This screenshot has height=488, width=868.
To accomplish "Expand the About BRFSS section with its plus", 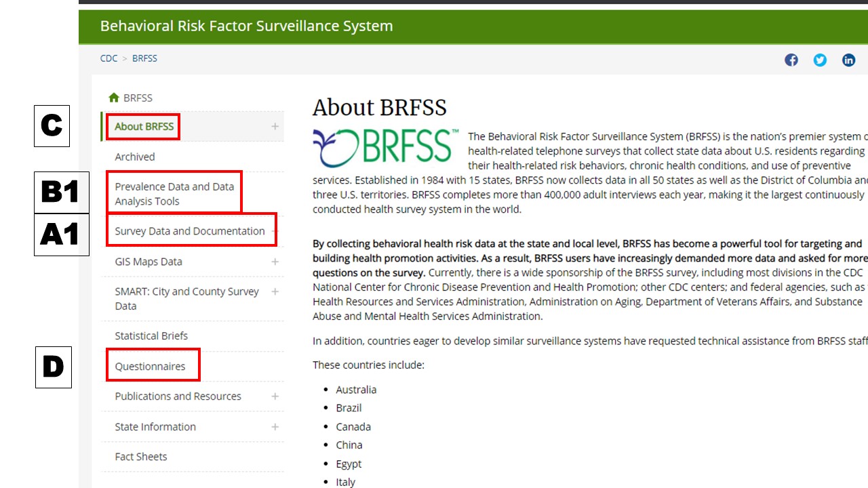I will [x=275, y=126].
